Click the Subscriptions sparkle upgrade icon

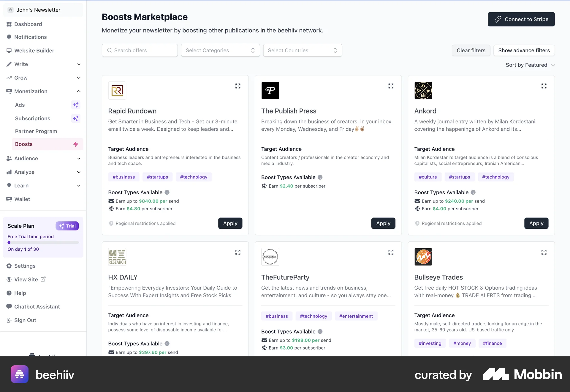click(x=76, y=118)
